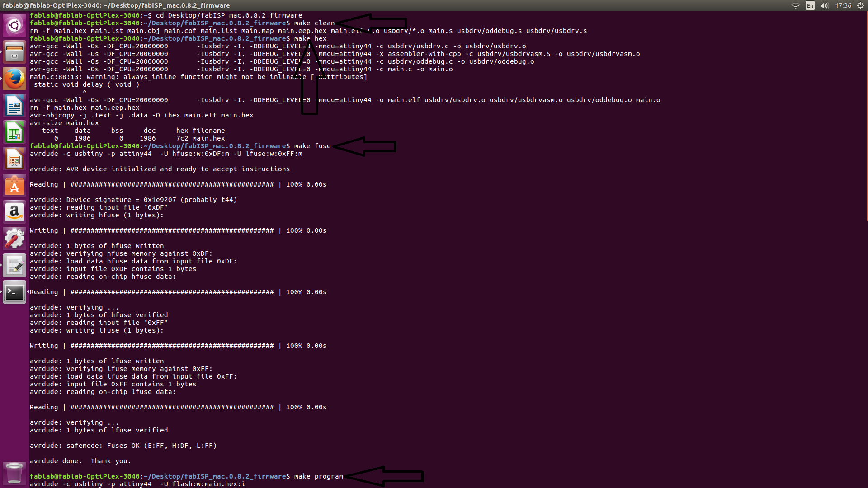Open the Trash in launcher

tap(14, 473)
